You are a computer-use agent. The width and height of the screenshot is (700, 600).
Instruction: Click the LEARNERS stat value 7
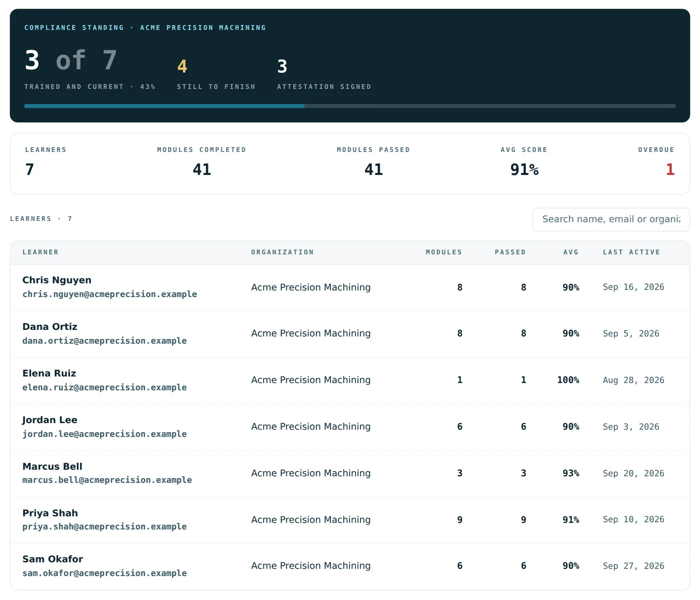[x=29, y=169]
